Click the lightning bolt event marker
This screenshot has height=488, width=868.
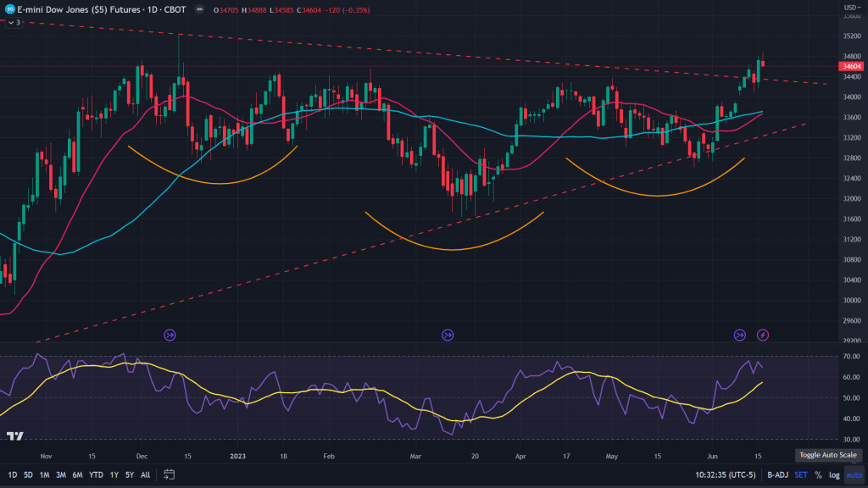tap(763, 335)
